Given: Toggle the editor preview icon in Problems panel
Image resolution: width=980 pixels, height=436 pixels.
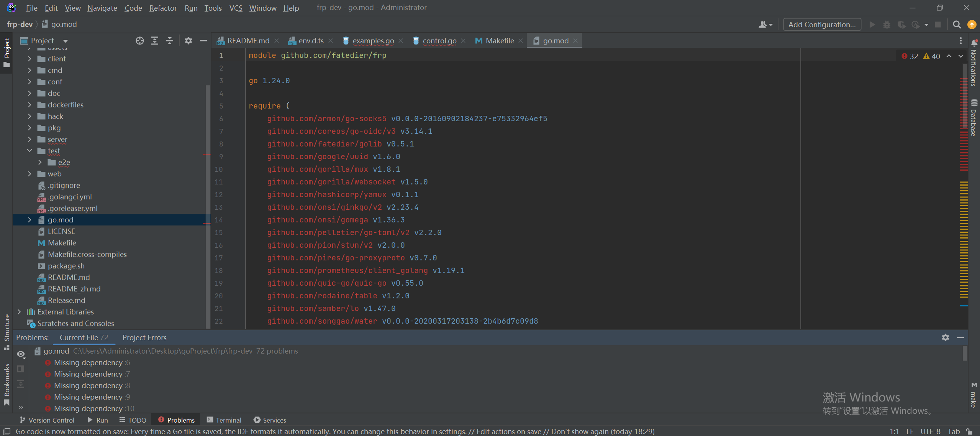Looking at the screenshot, I should [x=21, y=369].
